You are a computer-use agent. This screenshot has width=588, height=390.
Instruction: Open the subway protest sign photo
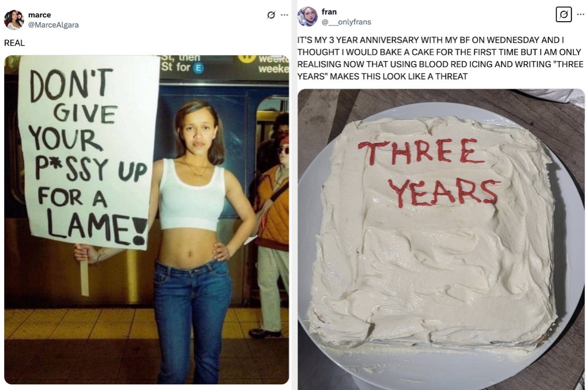147,220
